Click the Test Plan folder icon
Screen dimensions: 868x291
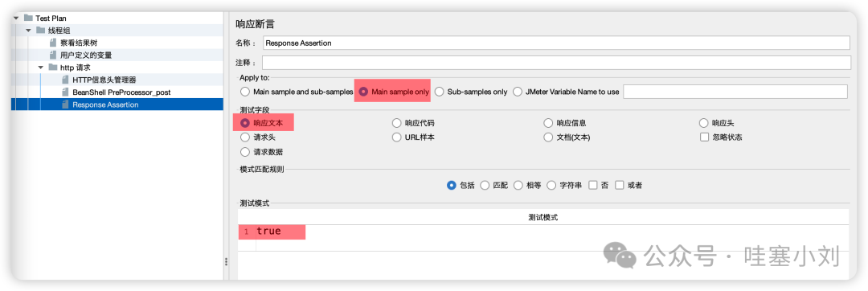tap(28, 18)
